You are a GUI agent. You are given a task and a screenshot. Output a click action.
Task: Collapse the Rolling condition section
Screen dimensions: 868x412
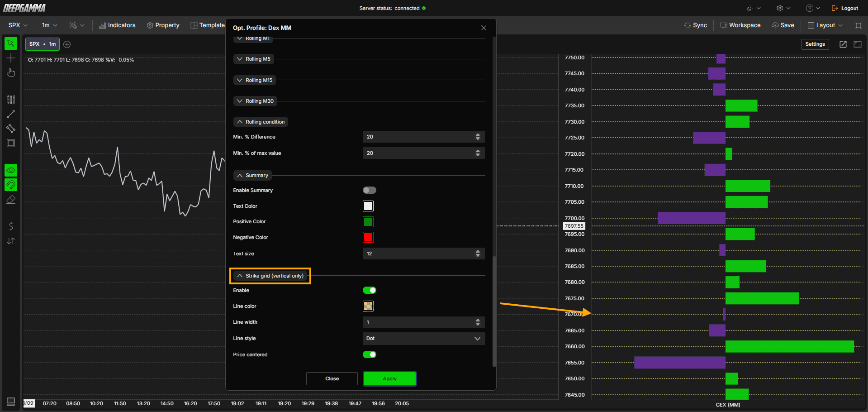[x=261, y=122]
